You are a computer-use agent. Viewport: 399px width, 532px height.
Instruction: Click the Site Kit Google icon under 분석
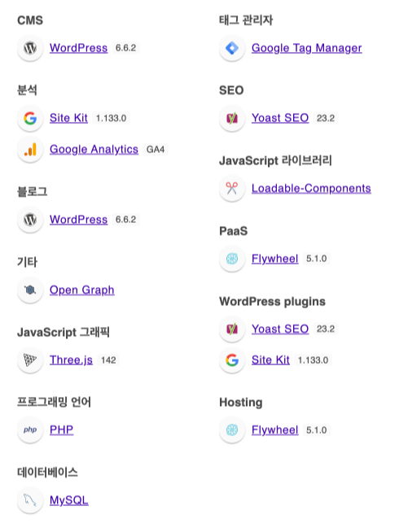30,118
